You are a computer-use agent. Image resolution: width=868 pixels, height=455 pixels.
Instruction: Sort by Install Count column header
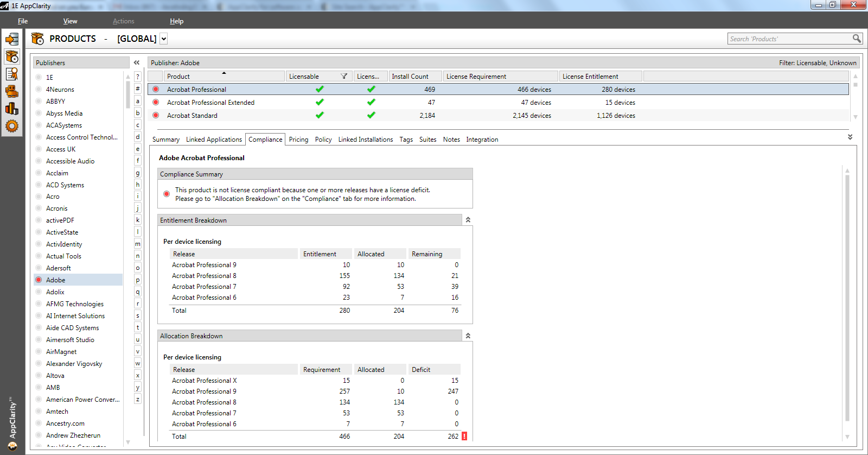click(410, 77)
